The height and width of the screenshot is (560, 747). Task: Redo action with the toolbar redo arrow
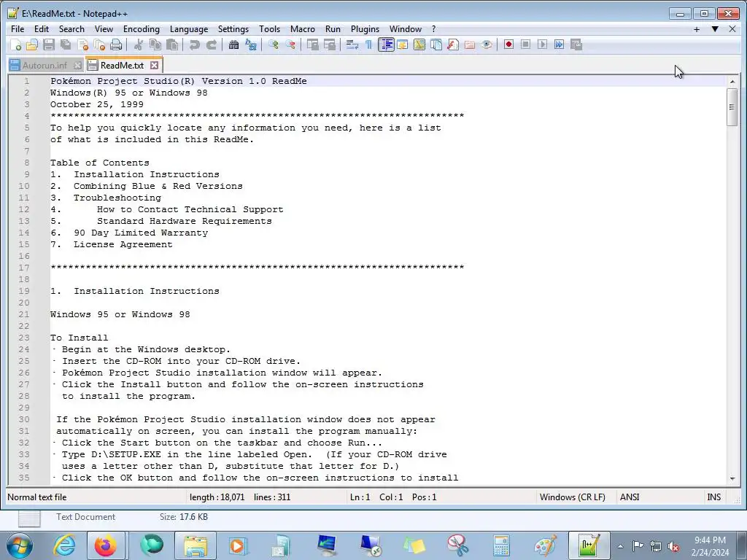(212, 44)
